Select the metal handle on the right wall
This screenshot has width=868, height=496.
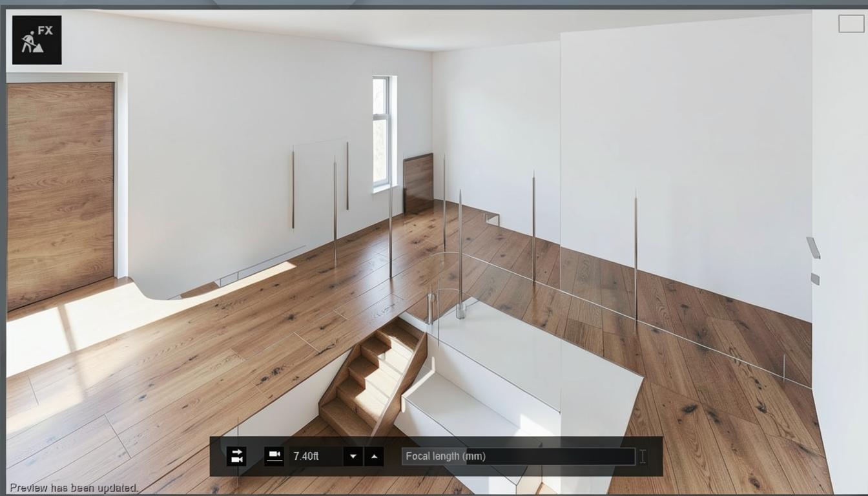point(813,247)
